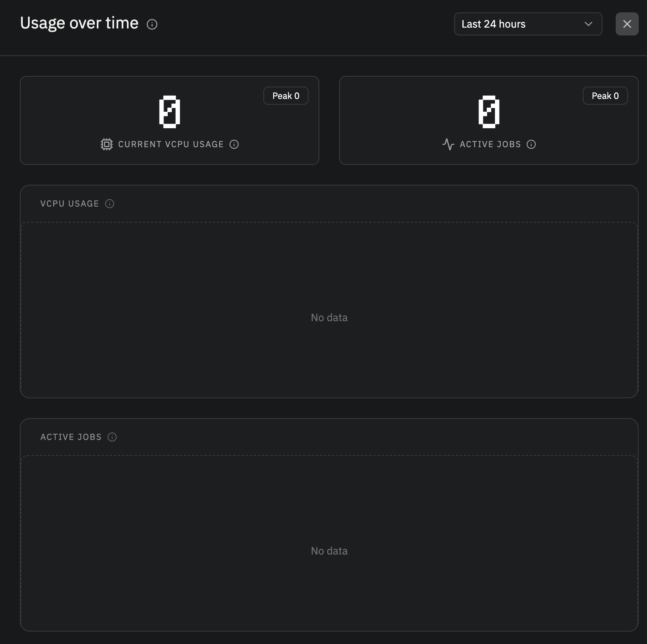The height and width of the screenshot is (644, 647).
Task: Click the large current vCPU usage number
Action: pos(170,112)
